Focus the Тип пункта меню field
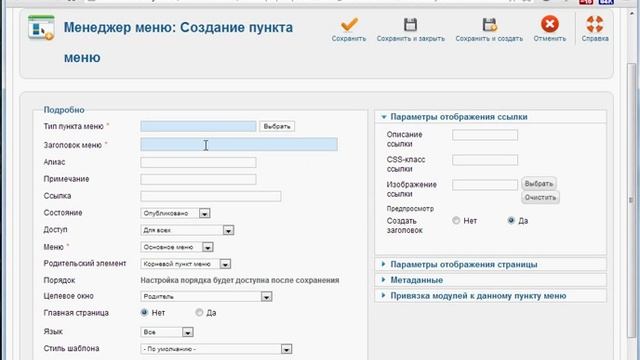The image size is (640, 360). (198, 127)
